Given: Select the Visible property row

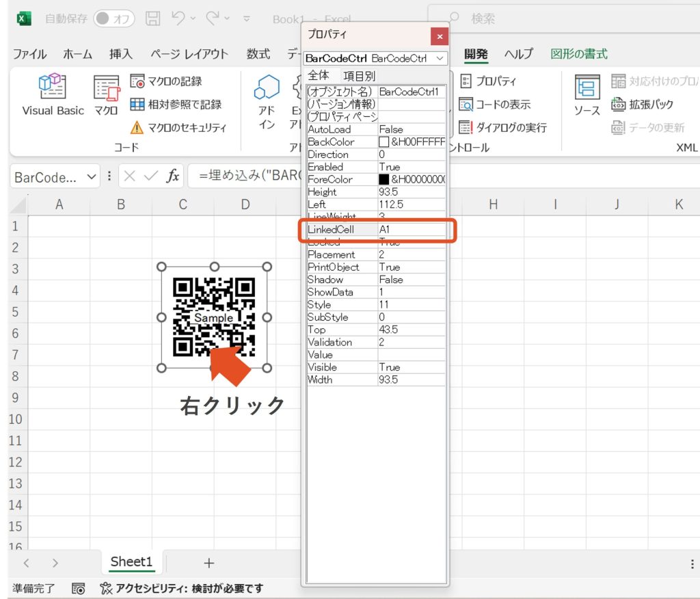Looking at the screenshot, I should tap(376, 367).
